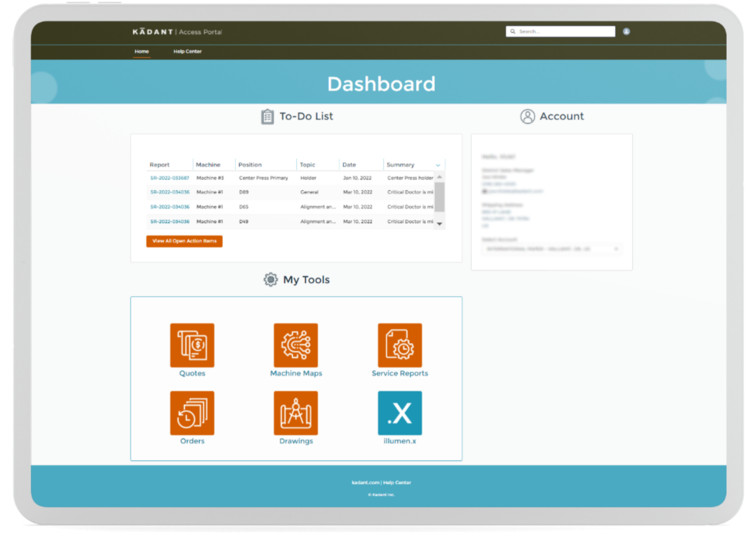This screenshot has height=535, width=756.
Task: Open SR-2022-034036 report in D89 row
Action: (x=170, y=192)
